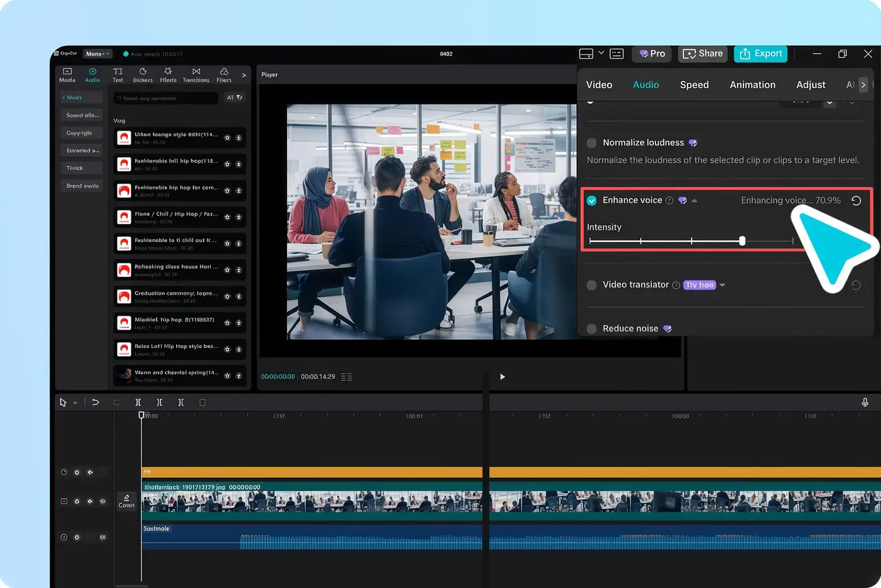This screenshot has width=881, height=588.
Task: Open the Stickers panel
Action: pyautogui.click(x=142, y=74)
